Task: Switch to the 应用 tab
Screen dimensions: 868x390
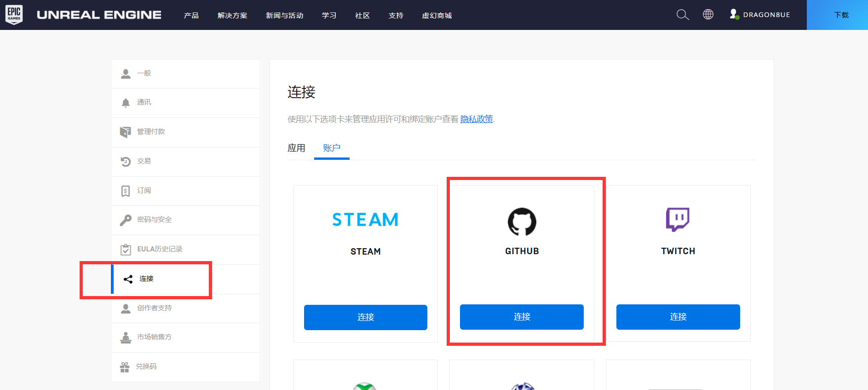Action: (x=296, y=148)
